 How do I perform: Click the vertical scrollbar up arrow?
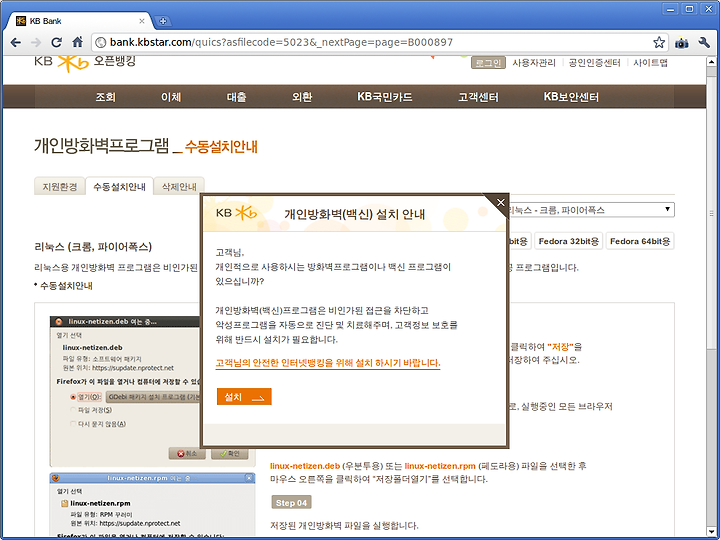[711, 61]
